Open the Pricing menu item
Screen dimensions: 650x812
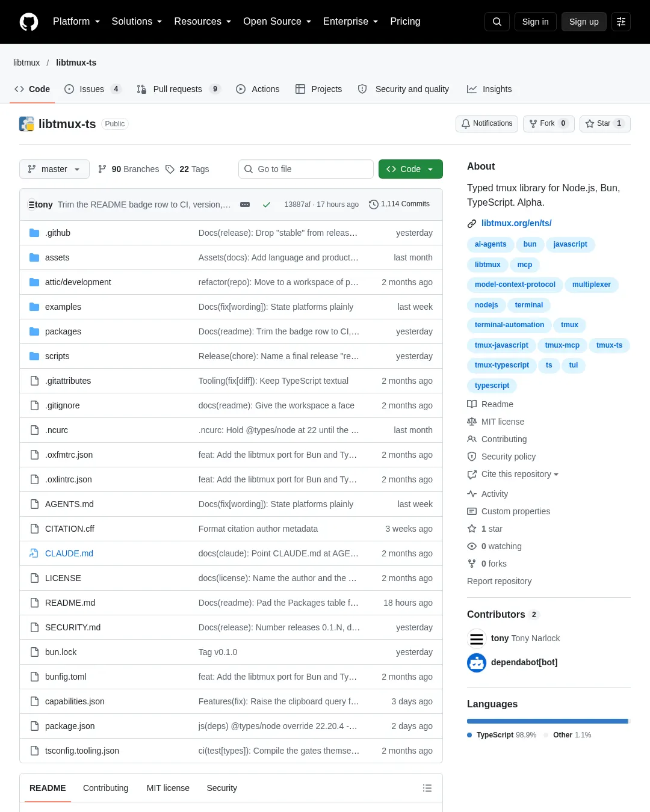405,22
